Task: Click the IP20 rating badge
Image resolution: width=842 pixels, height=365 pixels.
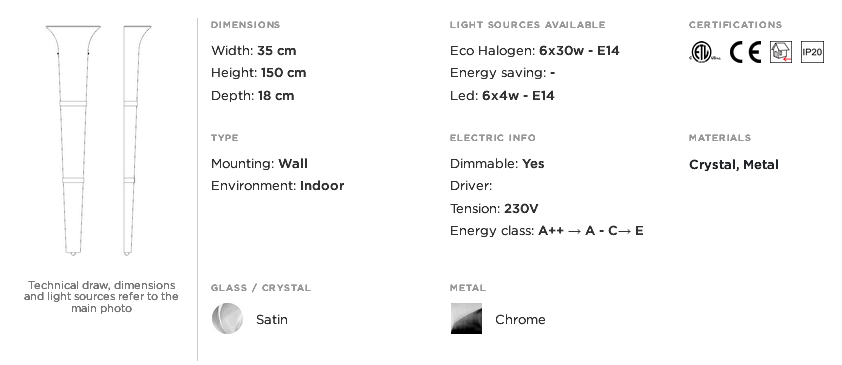Action: (812, 52)
